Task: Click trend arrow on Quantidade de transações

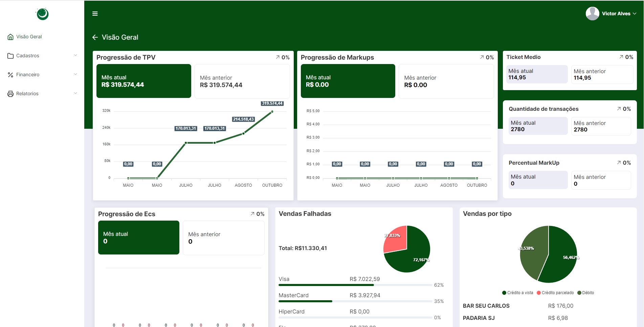Action: click(619, 109)
